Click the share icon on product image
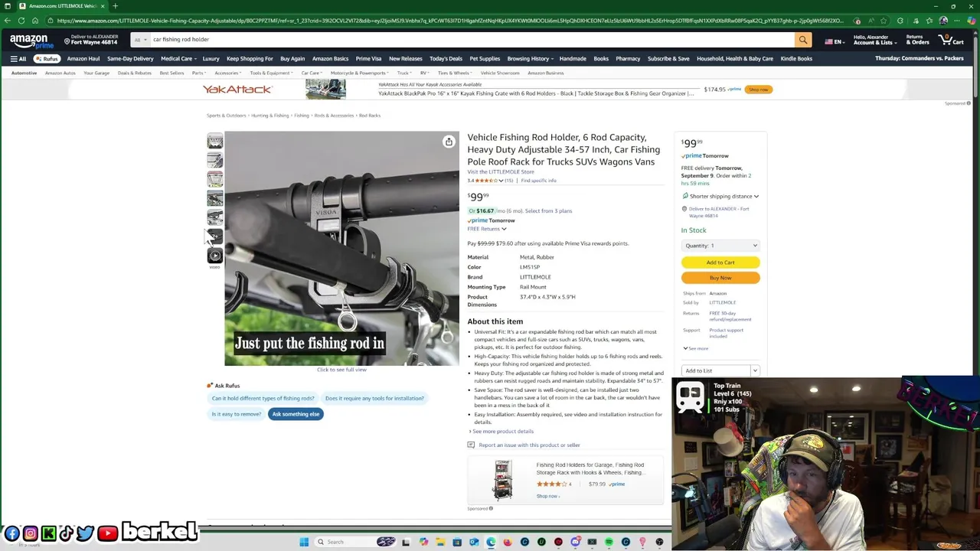Image resolution: width=980 pixels, height=551 pixels. [x=449, y=142]
